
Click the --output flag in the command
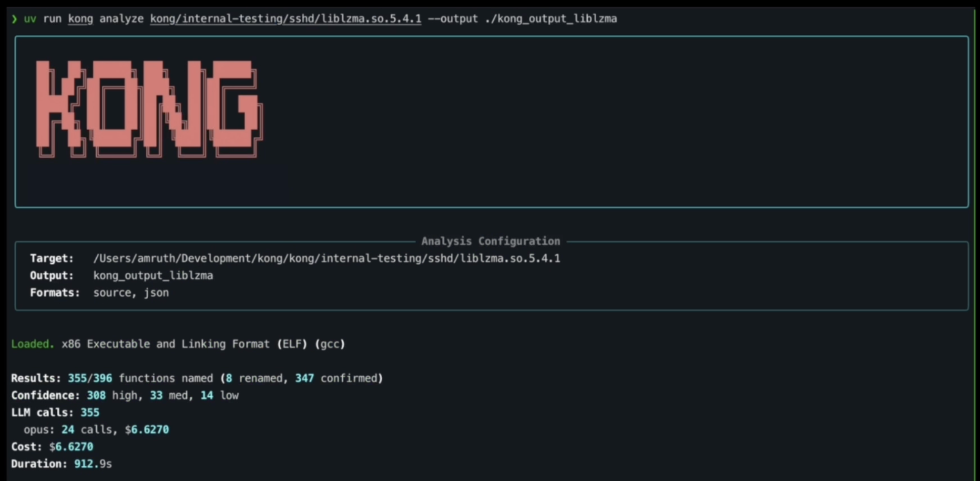click(452, 19)
